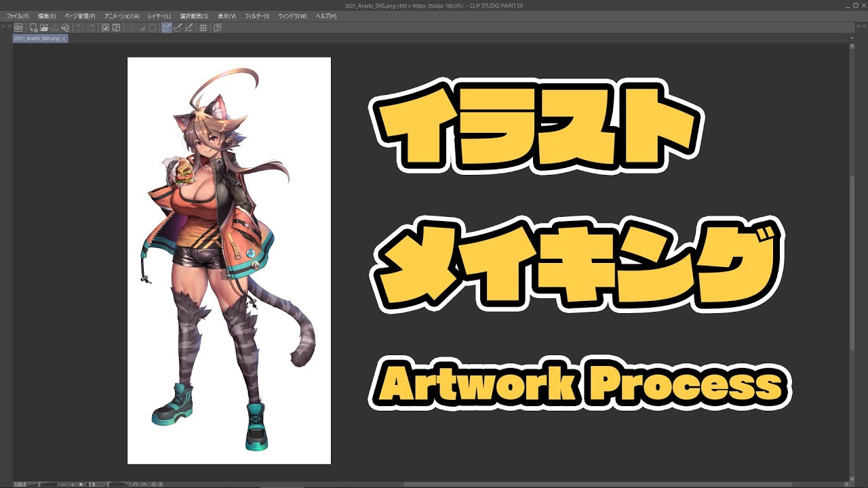Click the rotate canvas left icon
868x488 pixels.
click(135, 485)
